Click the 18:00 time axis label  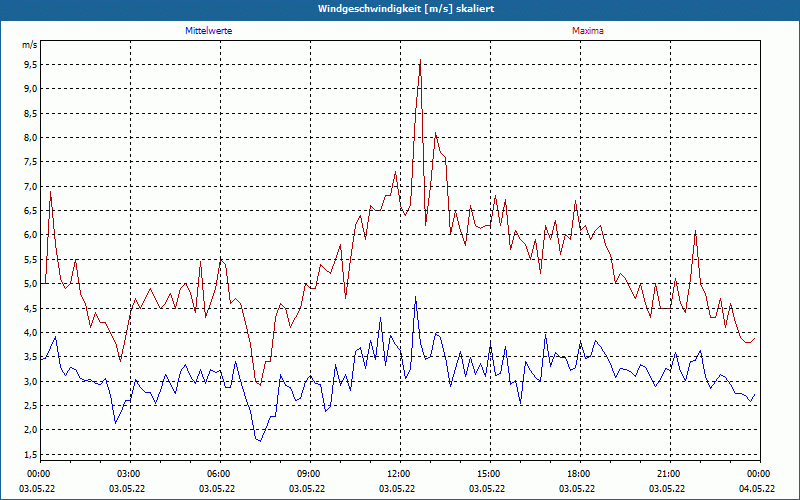tap(577, 474)
